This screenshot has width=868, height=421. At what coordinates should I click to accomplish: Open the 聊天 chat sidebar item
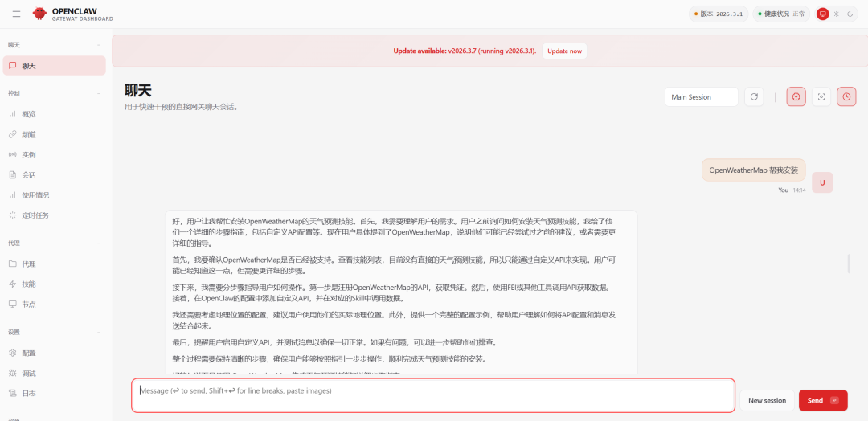(x=55, y=65)
